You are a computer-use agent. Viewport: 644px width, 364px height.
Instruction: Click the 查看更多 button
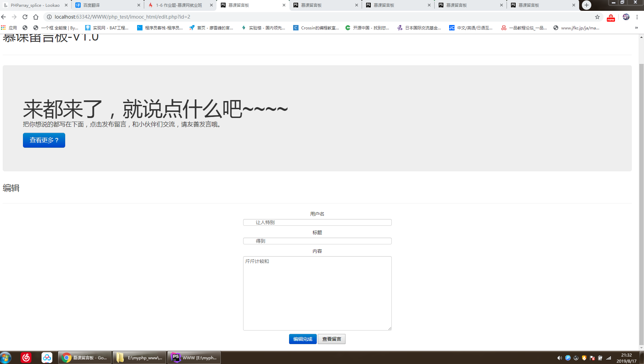pyautogui.click(x=44, y=140)
